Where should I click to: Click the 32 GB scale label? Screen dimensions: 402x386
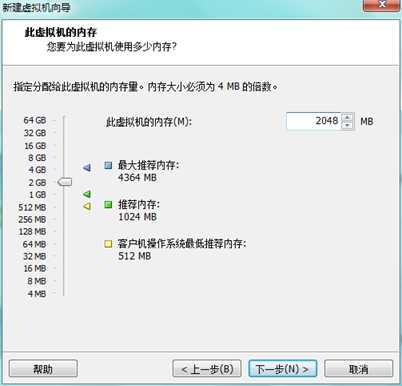(x=35, y=133)
